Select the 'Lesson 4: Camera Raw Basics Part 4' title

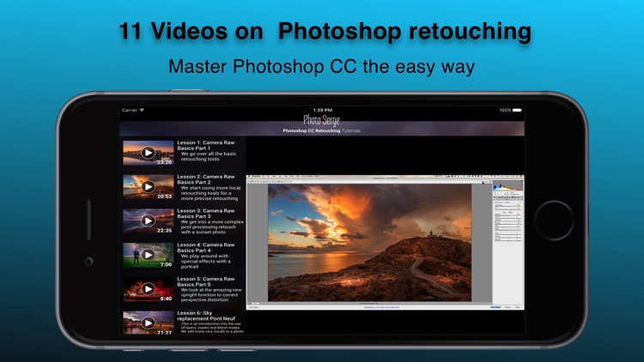pos(206,248)
